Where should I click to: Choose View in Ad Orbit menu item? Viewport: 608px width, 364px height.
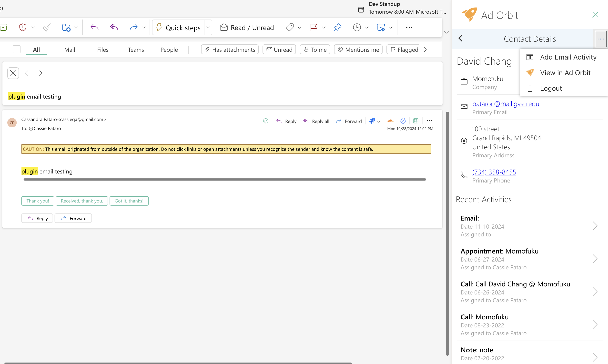564,73
